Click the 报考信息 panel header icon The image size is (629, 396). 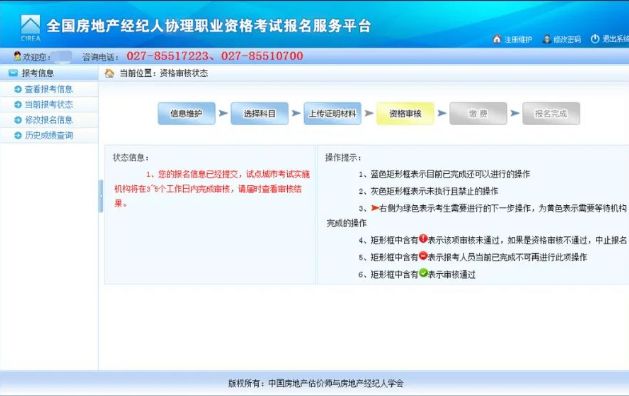pyautogui.click(x=13, y=73)
